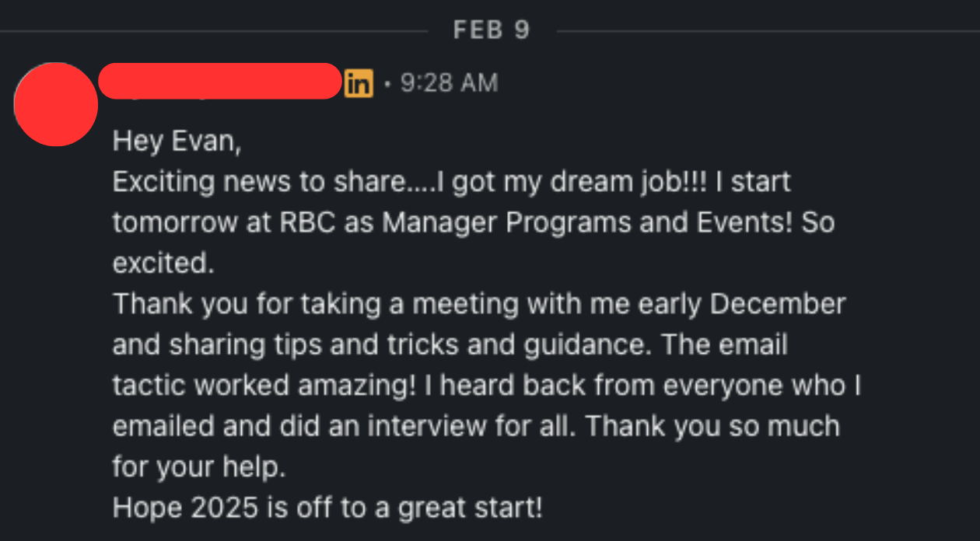Select "Manager Programs and Events" text
The width and height of the screenshot is (980, 541).
586,223
